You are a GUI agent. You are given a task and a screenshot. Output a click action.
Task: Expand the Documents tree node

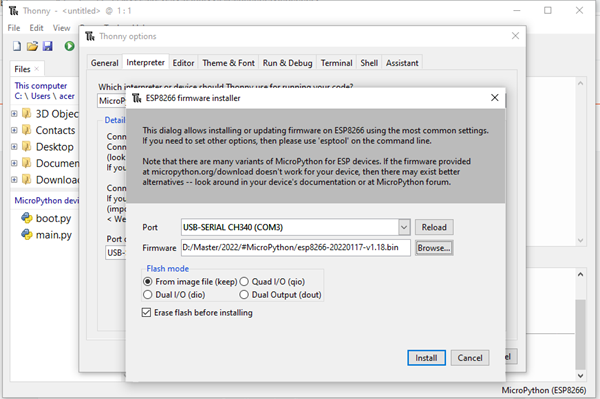click(14, 163)
